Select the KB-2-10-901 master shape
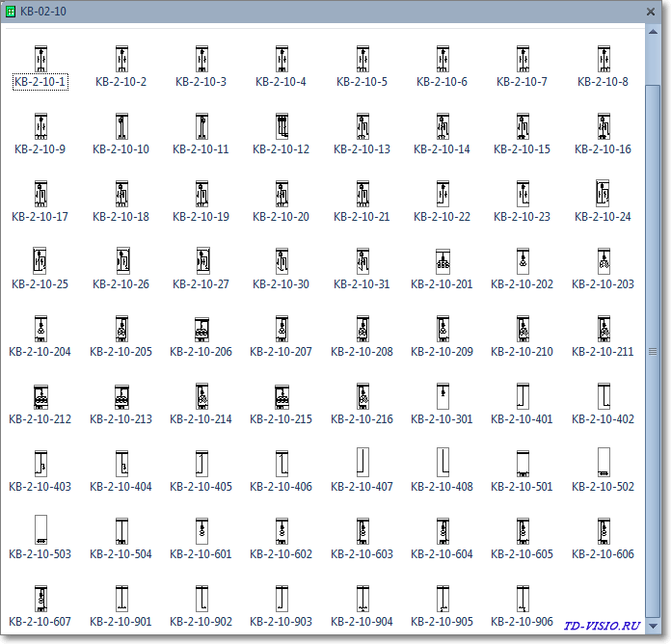 tap(121, 599)
